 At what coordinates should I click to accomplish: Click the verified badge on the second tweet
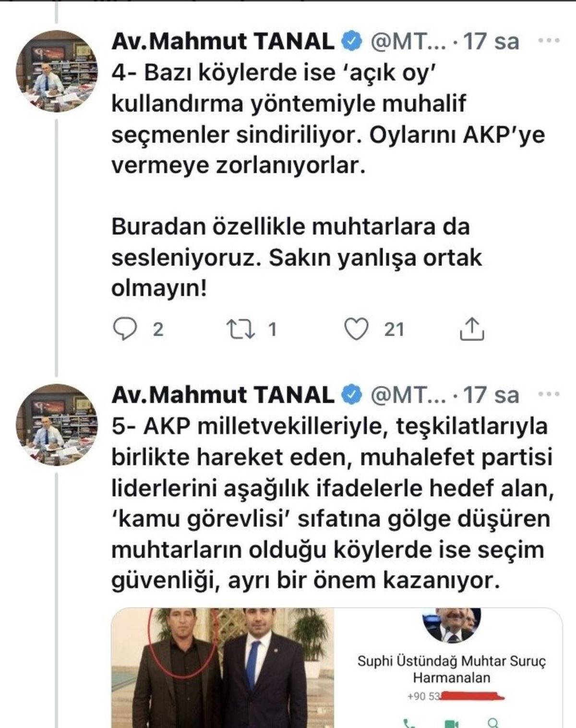point(351,395)
